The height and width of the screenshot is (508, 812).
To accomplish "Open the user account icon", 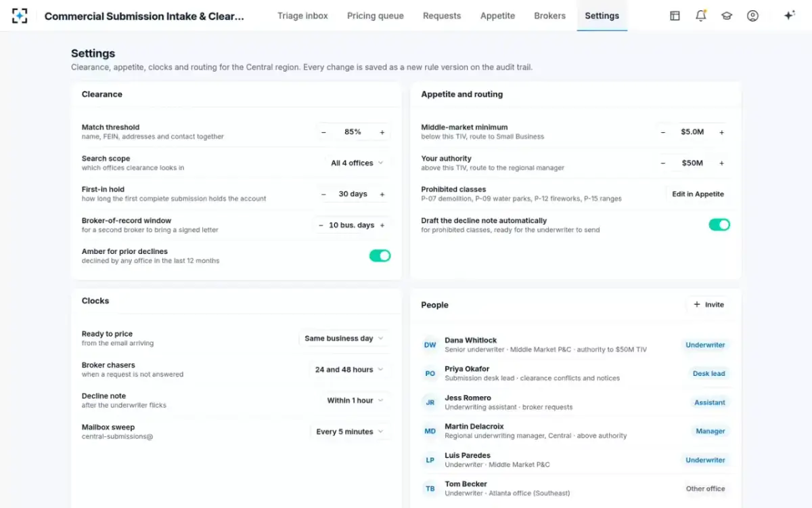I will coord(752,16).
